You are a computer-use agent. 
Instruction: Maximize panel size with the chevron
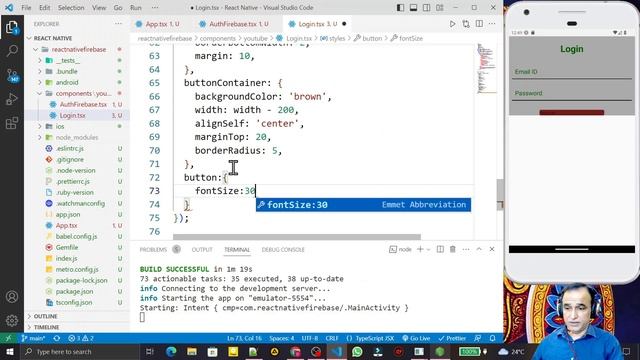click(479, 249)
